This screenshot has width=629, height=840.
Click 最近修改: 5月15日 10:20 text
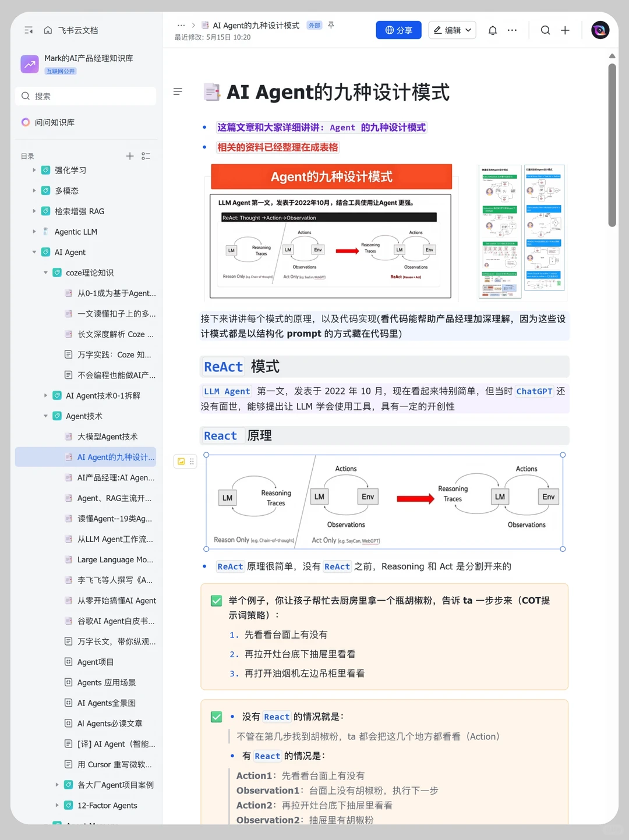pos(213,37)
